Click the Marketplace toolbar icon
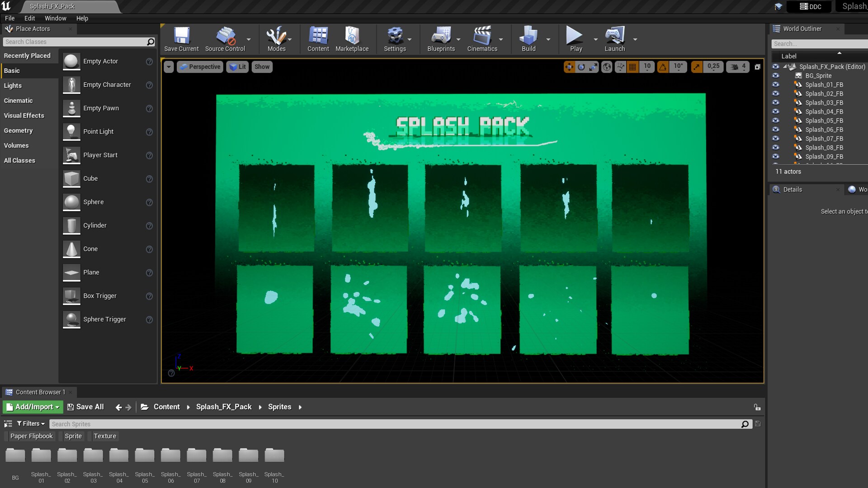This screenshot has height=488, width=868. [352, 39]
